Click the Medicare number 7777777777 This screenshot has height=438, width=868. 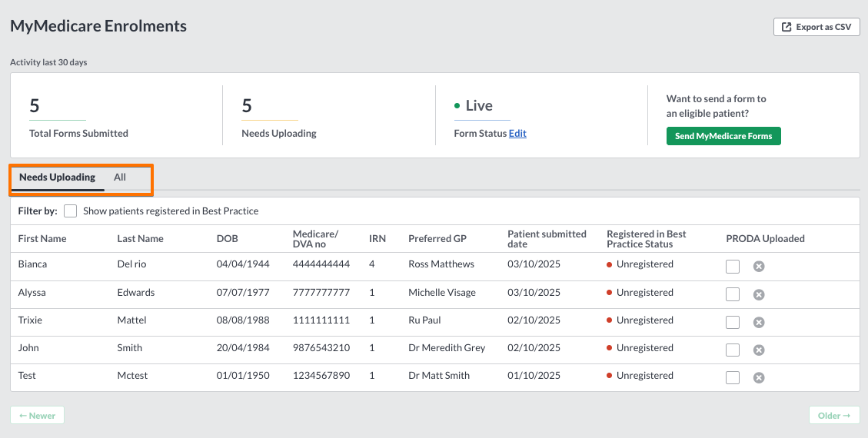321,293
